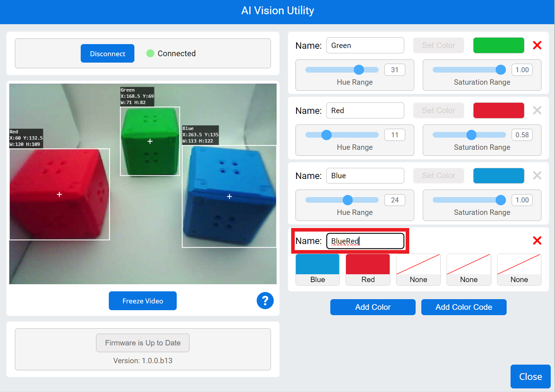Image resolution: width=555 pixels, height=392 pixels.
Task: Click the Red name input field
Action: 365,110
